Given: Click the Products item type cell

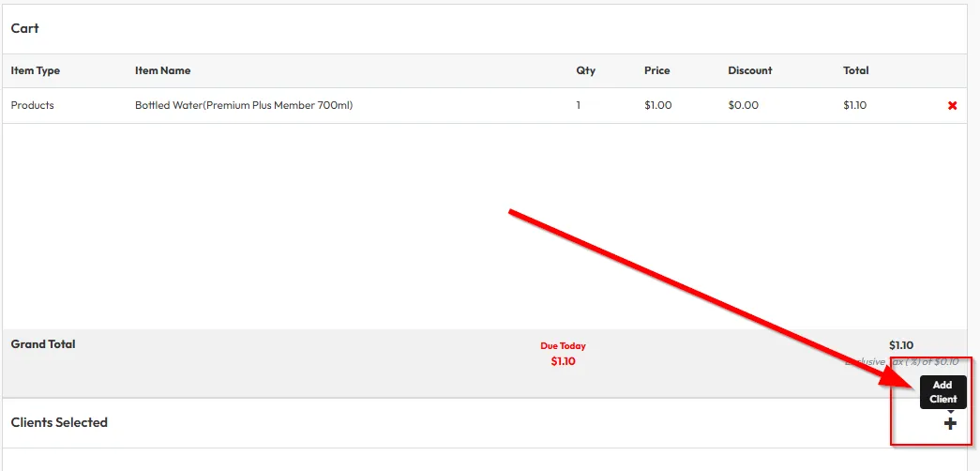Looking at the screenshot, I should coord(33,105).
